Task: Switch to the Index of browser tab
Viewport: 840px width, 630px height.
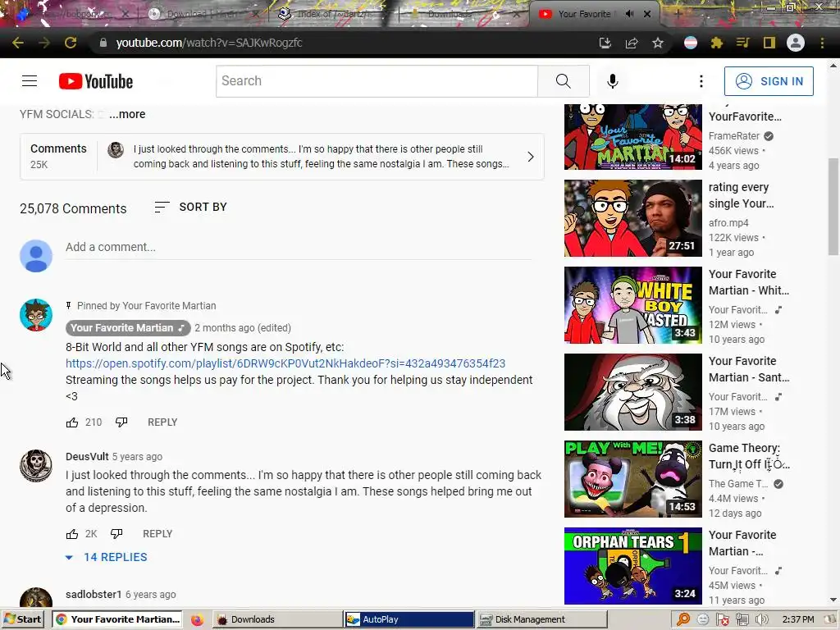Action: tap(332, 14)
